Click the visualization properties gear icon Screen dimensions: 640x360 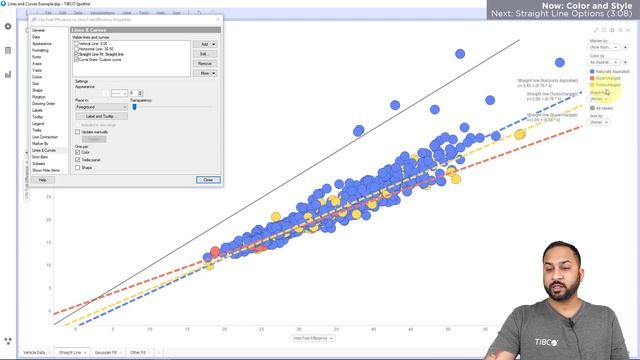612,30
